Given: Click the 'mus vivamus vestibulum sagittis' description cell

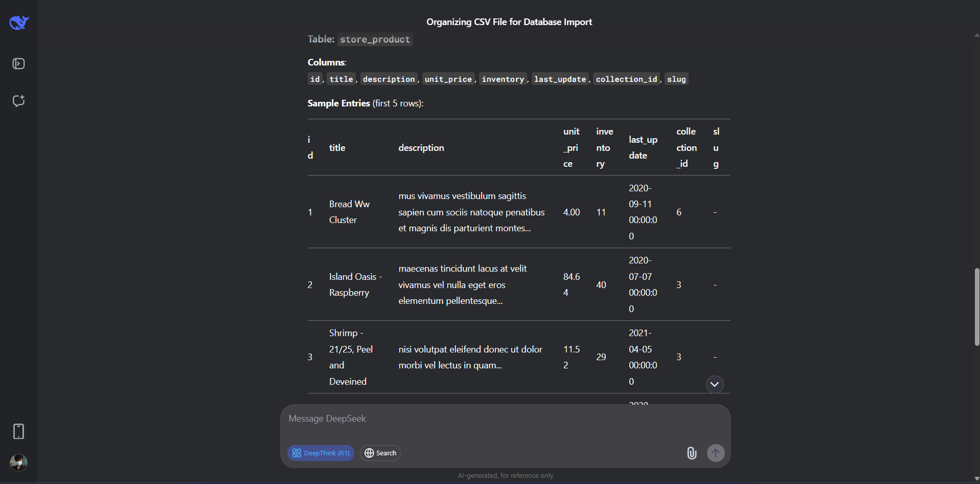Looking at the screenshot, I should [471, 212].
